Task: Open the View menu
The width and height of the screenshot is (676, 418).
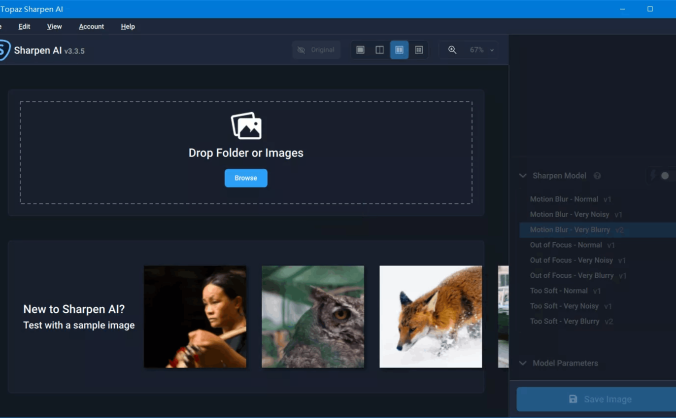Action: click(54, 27)
